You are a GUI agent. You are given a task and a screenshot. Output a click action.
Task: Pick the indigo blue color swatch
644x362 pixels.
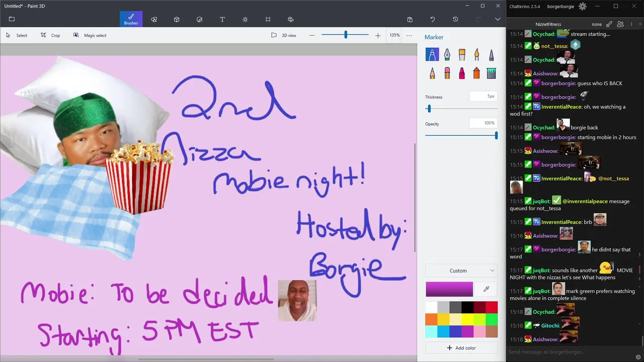pyautogui.click(x=455, y=331)
